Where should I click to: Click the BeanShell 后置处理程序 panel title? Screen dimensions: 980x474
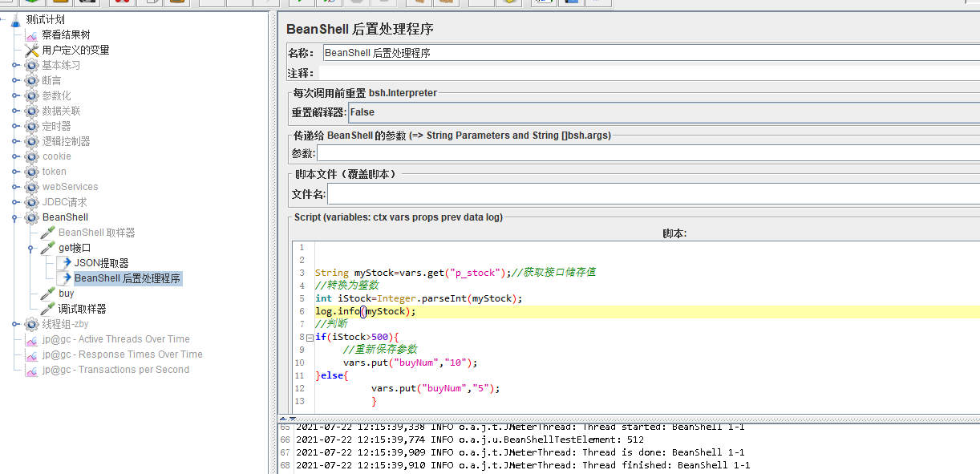click(x=359, y=30)
